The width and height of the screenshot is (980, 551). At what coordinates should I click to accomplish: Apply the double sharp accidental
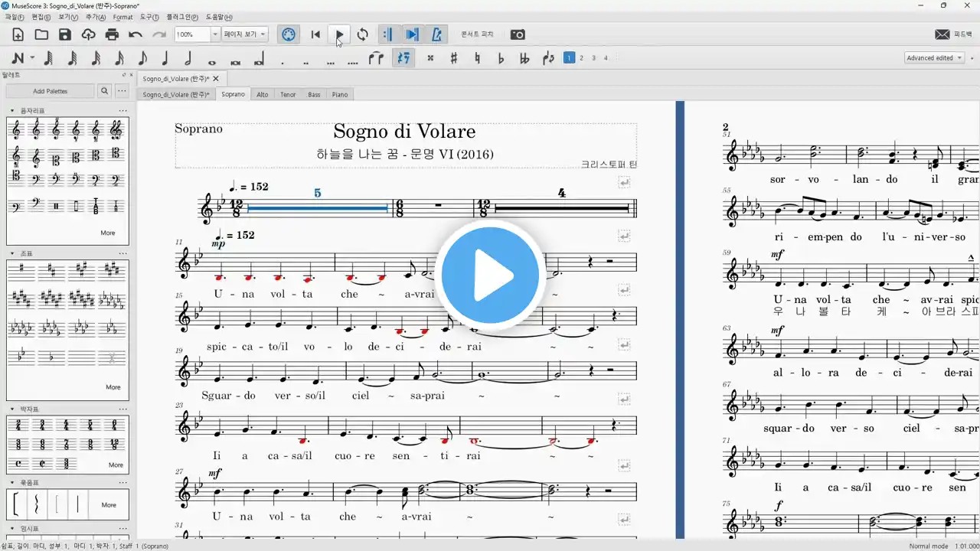coord(430,58)
